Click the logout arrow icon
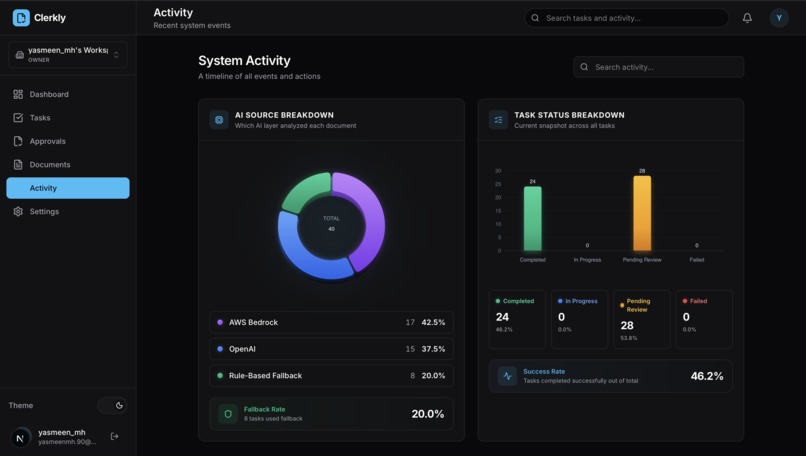806x456 pixels. pos(115,436)
